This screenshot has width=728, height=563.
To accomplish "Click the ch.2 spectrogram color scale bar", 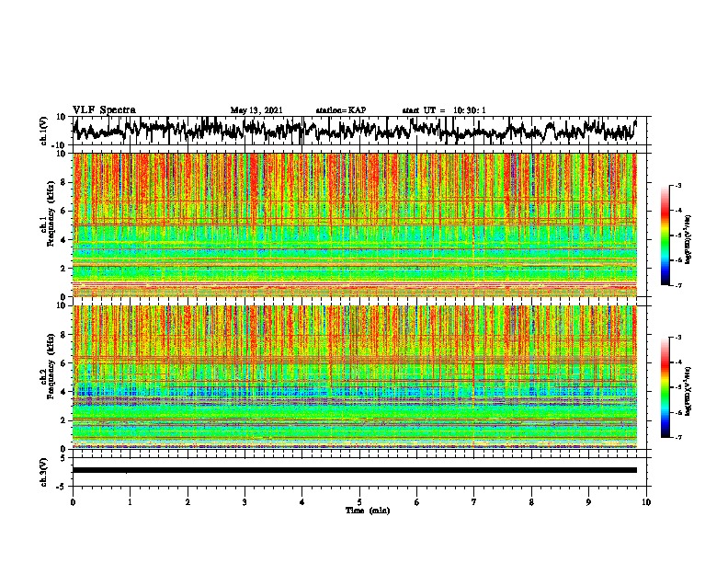I will click(665, 387).
